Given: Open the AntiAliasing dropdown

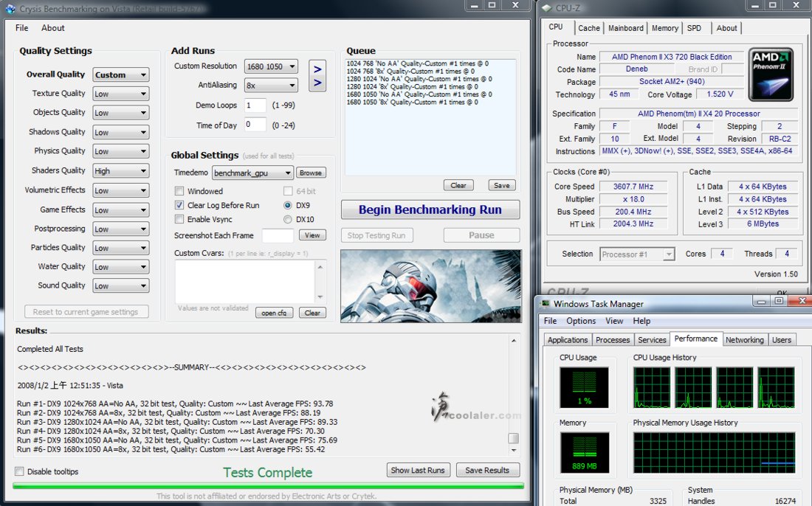Looking at the screenshot, I should point(271,85).
